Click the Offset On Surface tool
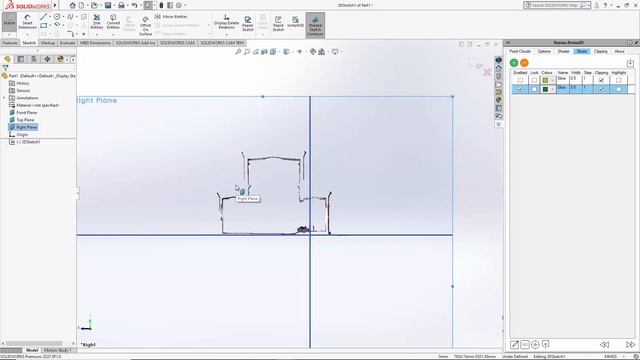The height and width of the screenshot is (360, 640). click(x=145, y=26)
